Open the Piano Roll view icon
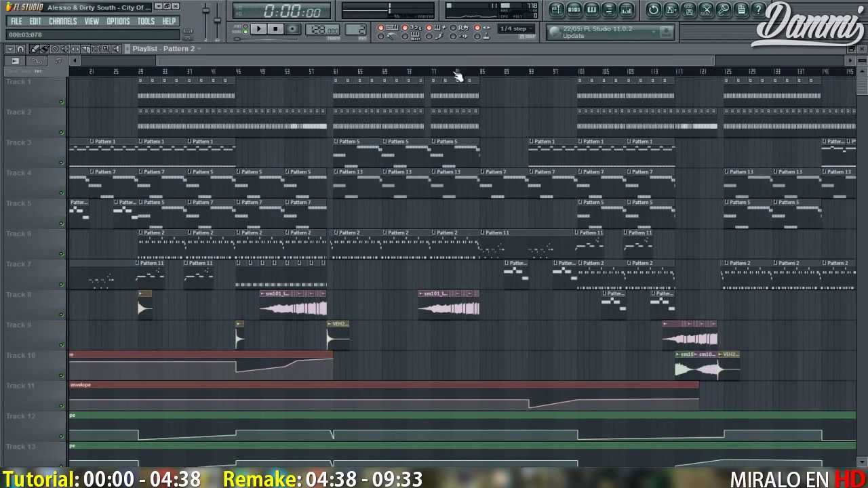868x488 pixels. point(591,9)
